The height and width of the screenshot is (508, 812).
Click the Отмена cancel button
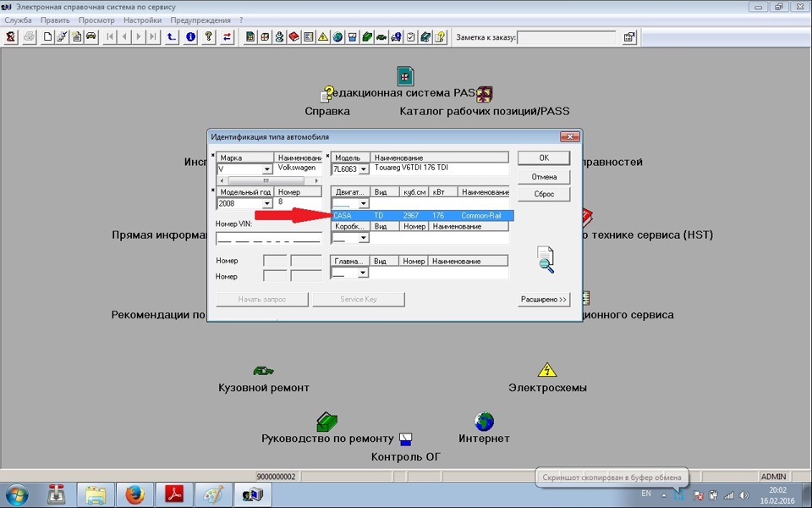(544, 177)
